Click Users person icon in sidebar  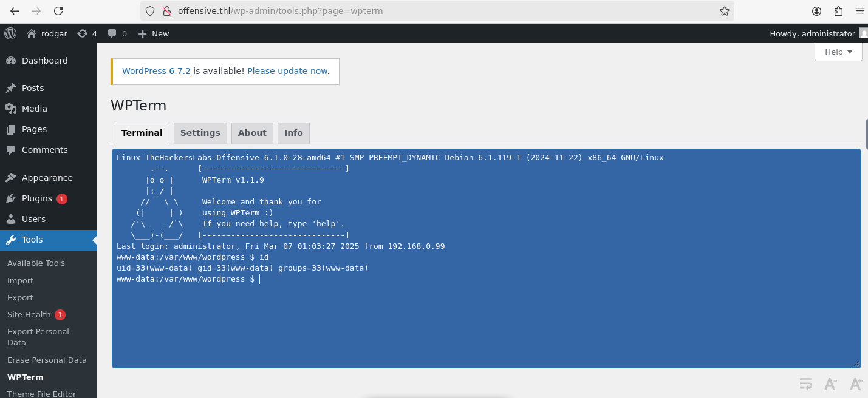click(x=11, y=219)
